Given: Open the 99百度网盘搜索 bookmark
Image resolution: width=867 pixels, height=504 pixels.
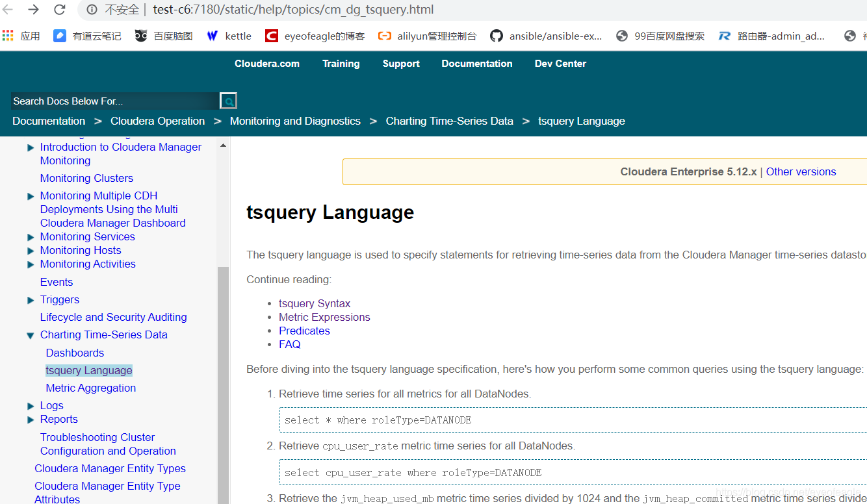Looking at the screenshot, I should pos(660,36).
